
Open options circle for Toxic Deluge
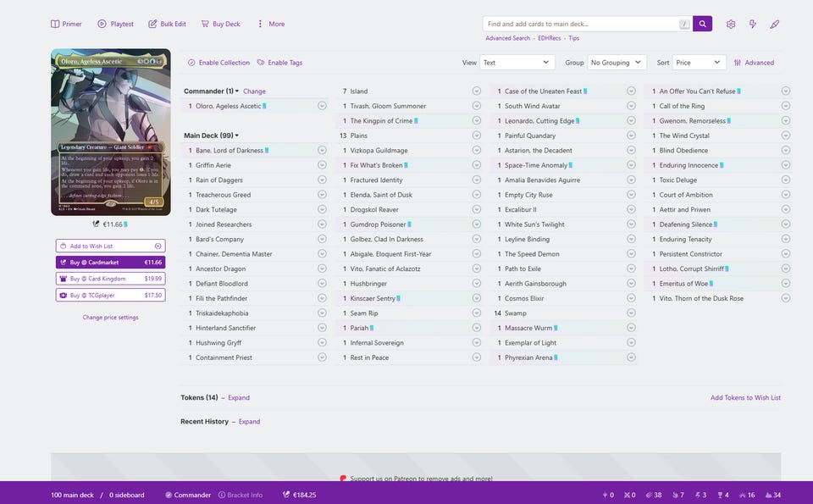[786, 180]
